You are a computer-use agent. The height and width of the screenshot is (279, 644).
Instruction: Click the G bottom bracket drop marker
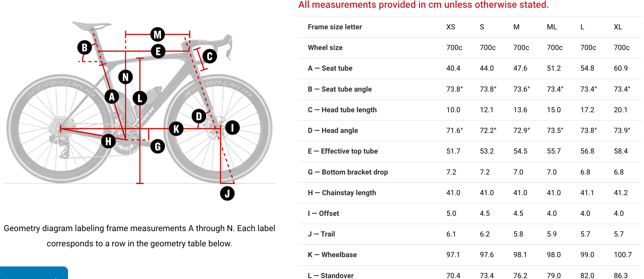pyautogui.click(x=158, y=146)
